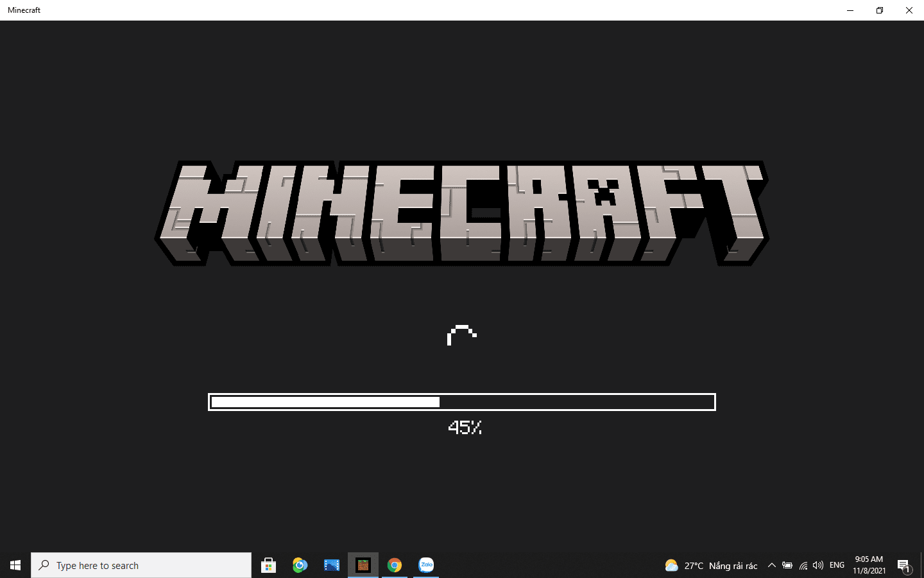This screenshot has height=578, width=924.
Task: Open Zalo from the taskbar
Action: [426, 565]
